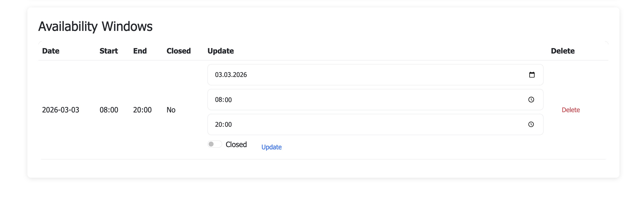This screenshot has width=644, height=198.
Task: Click the Date column header
Action: 51,51
